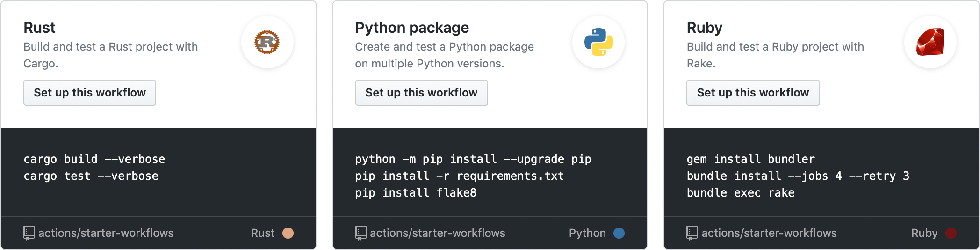This screenshot has width=980, height=250.
Task: Click the Rust card title
Action: pos(39,28)
